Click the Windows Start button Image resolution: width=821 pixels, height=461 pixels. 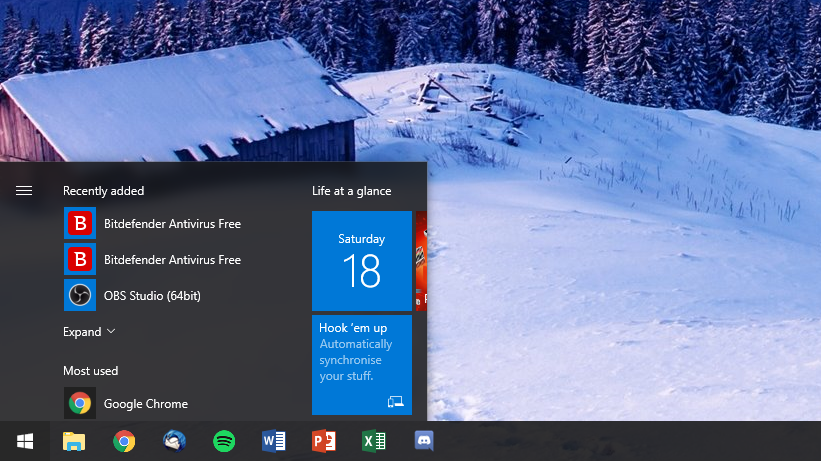click(25, 441)
